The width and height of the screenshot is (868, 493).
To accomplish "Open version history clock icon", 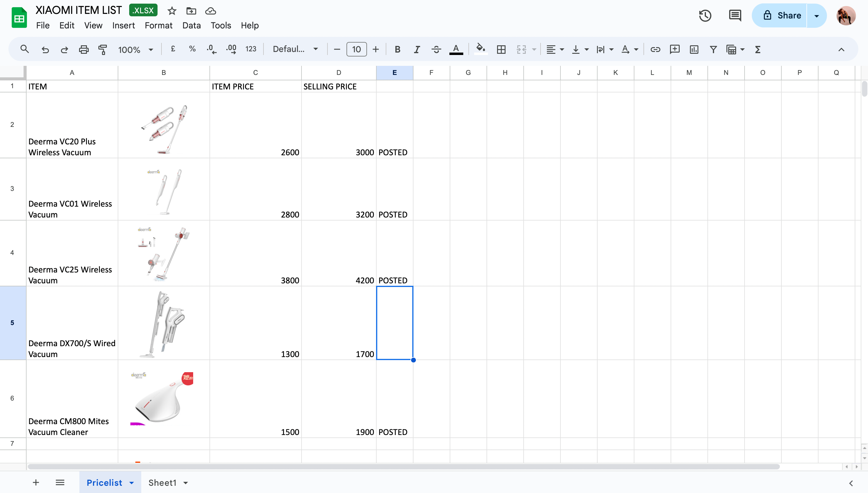I will [705, 16].
